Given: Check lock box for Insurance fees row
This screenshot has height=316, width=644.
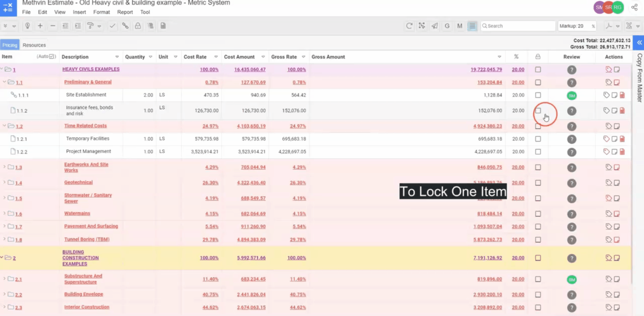Looking at the screenshot, I should 538,111.
